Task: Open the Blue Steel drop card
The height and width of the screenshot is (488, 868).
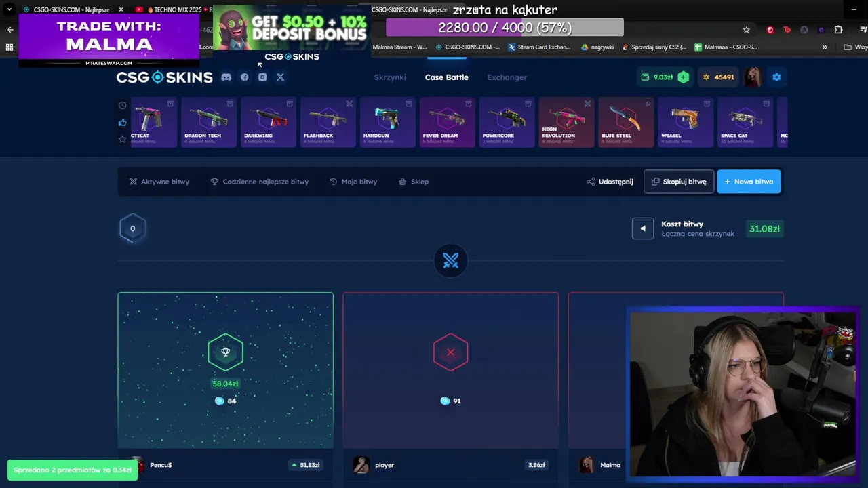Action: click(626, 122)
